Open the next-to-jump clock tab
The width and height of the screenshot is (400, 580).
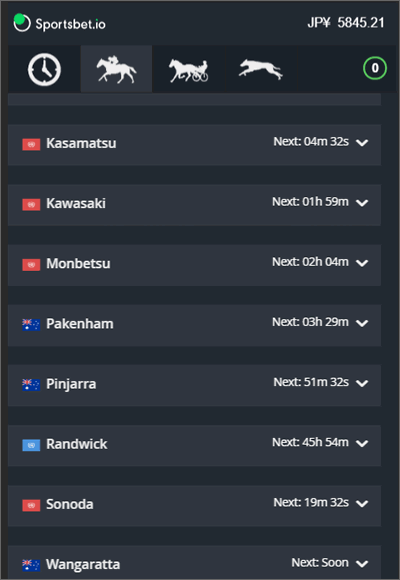(x=44, y=69)
